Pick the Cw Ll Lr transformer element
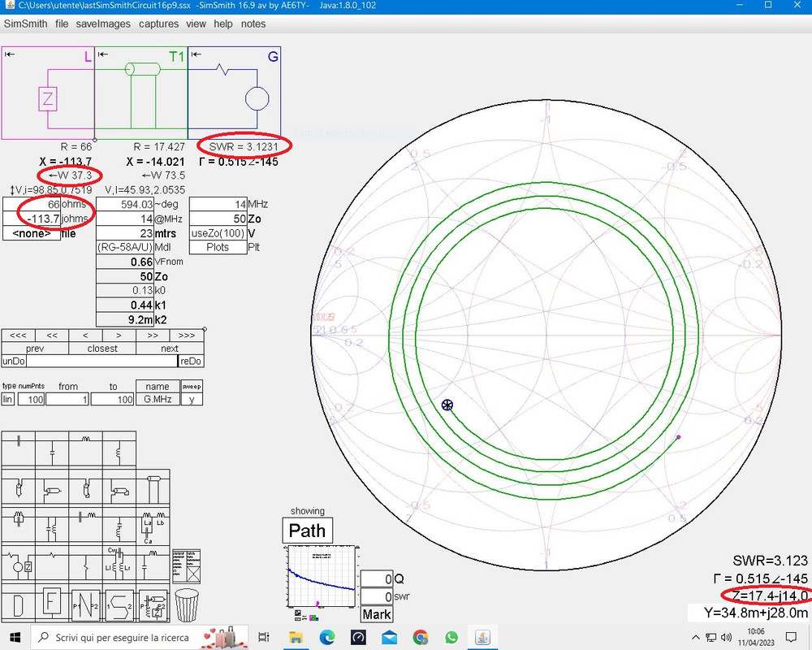812x650 pixels. [119, 563]
